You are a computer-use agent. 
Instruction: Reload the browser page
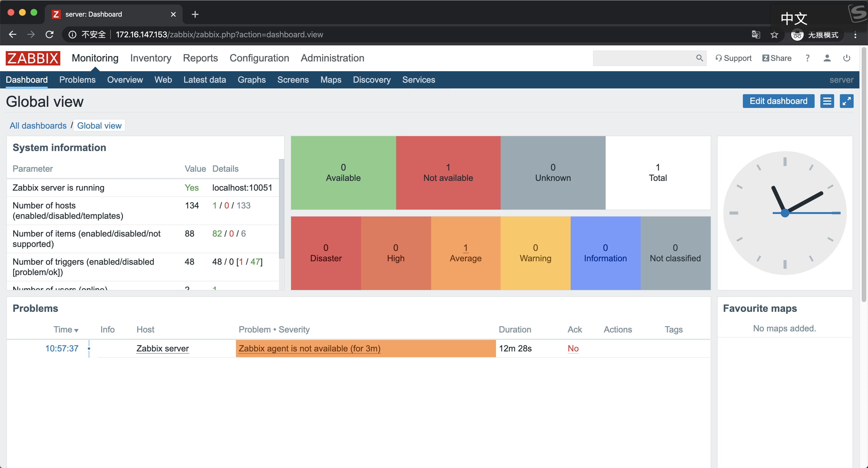(x=50, y=34)
